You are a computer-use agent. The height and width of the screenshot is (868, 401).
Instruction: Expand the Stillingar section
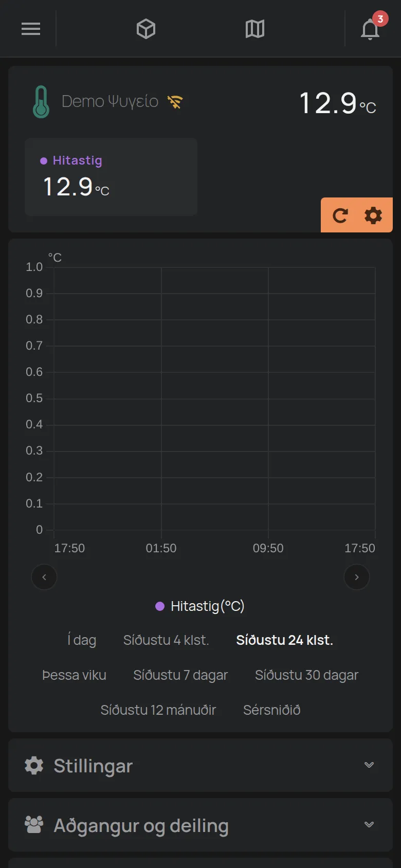(200, 766)
